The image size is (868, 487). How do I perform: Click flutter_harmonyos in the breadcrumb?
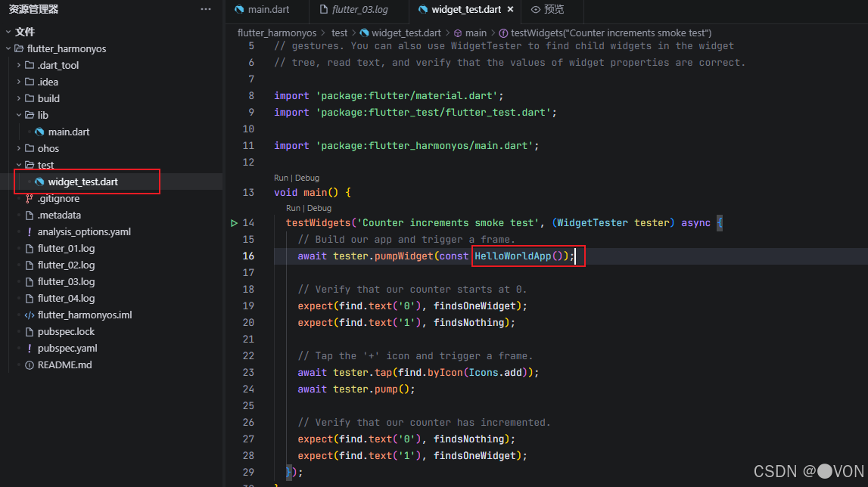pyautogui.click(x=277, y=33)
